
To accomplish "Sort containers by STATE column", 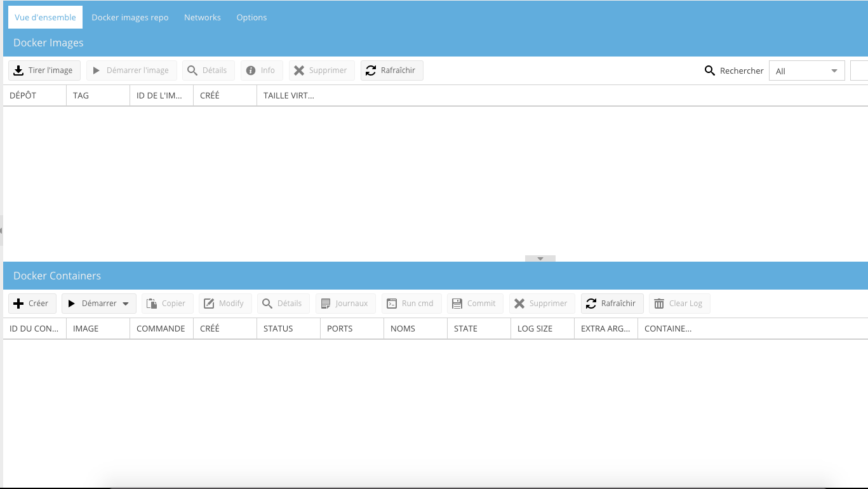I will tap(479, 328).
